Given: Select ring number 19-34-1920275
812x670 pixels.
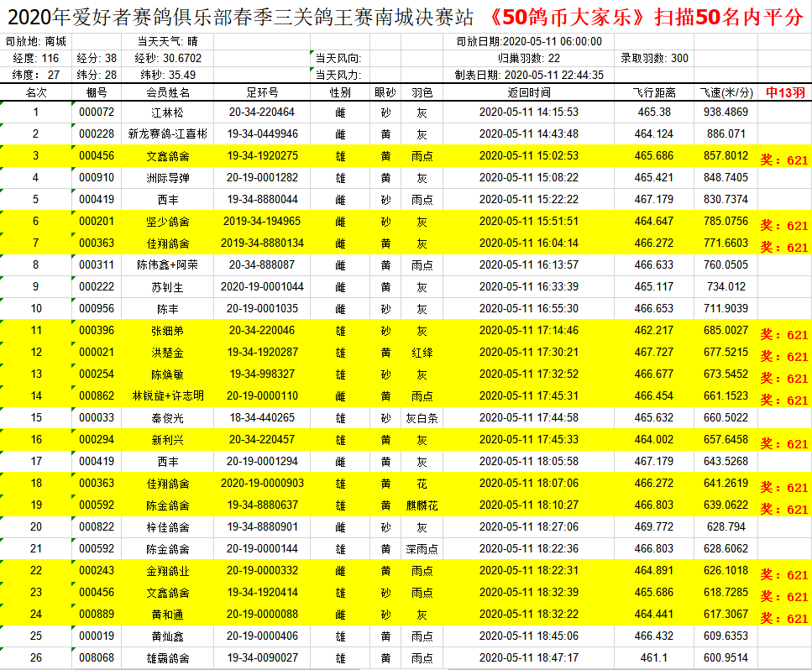Looking at the screenshot, I should [x=262, y=156].
